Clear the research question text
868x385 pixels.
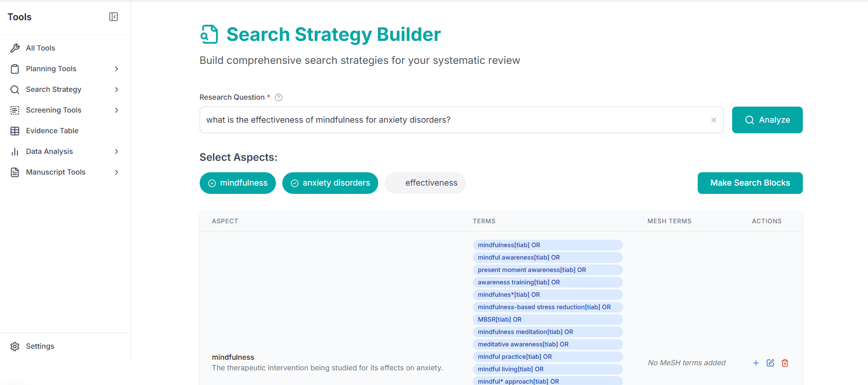713,120
